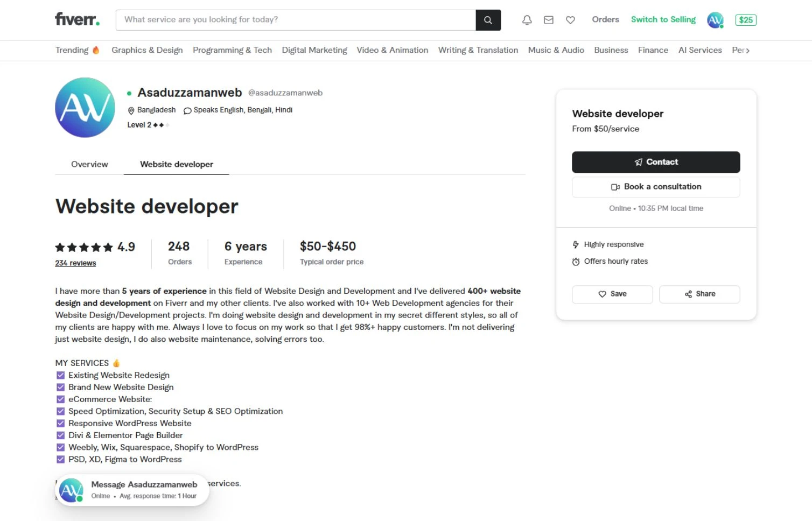Click the search magnifier button
Screen dimensions: 812x521
point(488,20)
